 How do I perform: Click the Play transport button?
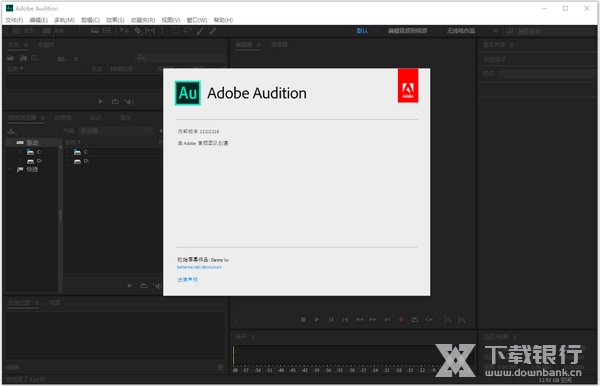pos(317,319)
